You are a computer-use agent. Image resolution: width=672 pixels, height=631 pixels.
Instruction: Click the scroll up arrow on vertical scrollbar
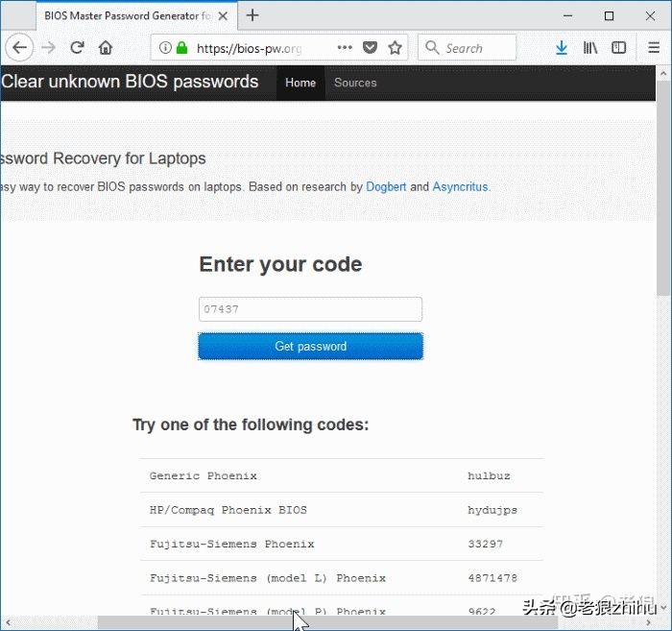point(663,73)
